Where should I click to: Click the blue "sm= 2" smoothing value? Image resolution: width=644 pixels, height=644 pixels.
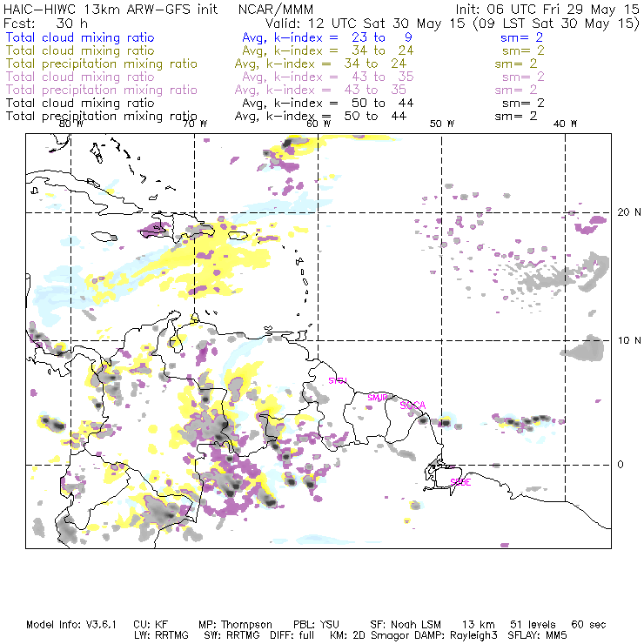coord(521,37)
